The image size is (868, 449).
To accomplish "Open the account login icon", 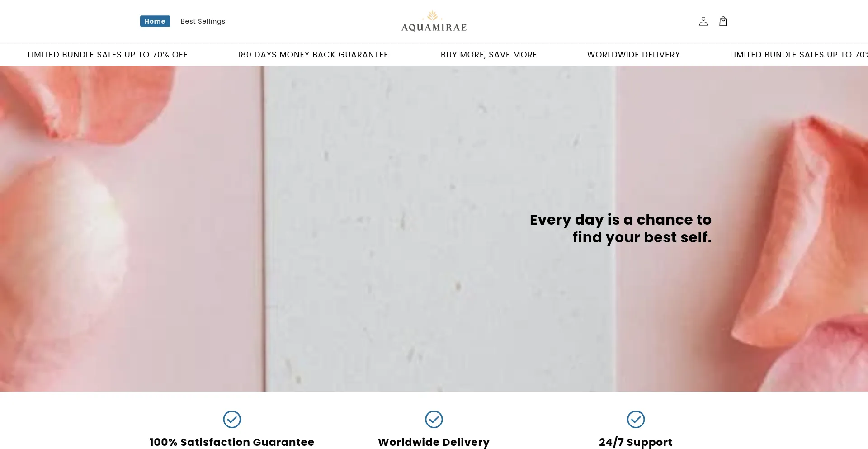I will pyautogui.click(x=703, y=21).
